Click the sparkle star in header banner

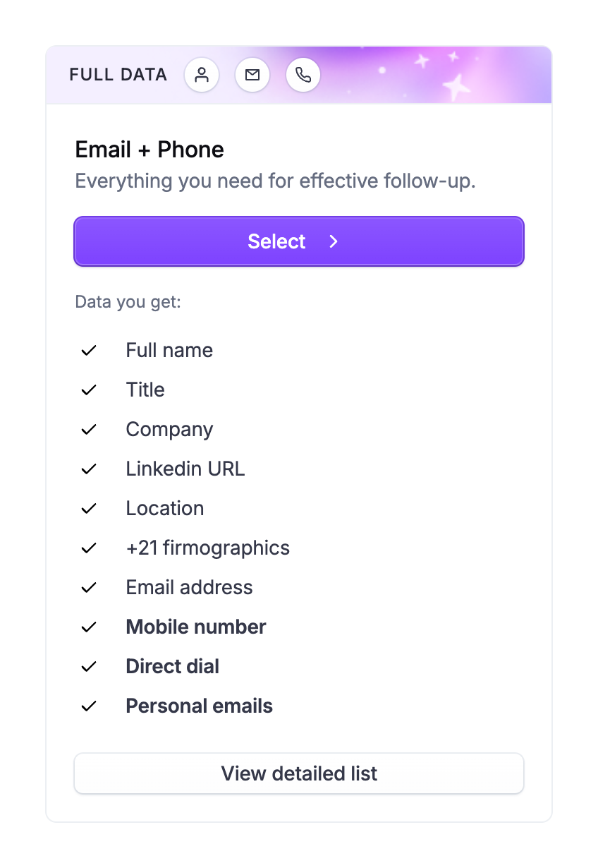[456, 86]
